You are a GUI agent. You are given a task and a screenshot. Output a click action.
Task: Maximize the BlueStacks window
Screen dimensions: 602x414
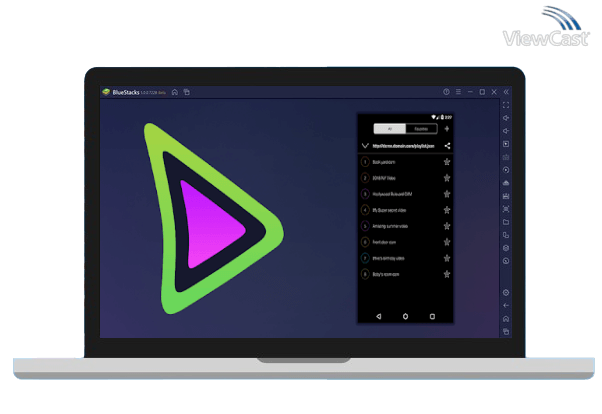[x=482, y=92]
